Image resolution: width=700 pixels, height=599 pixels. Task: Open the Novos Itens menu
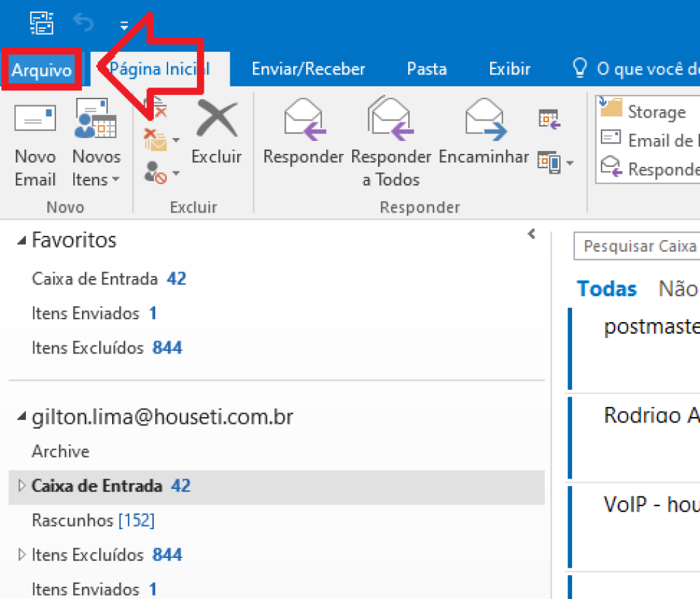pyautogui.click(x=96, y=144)
